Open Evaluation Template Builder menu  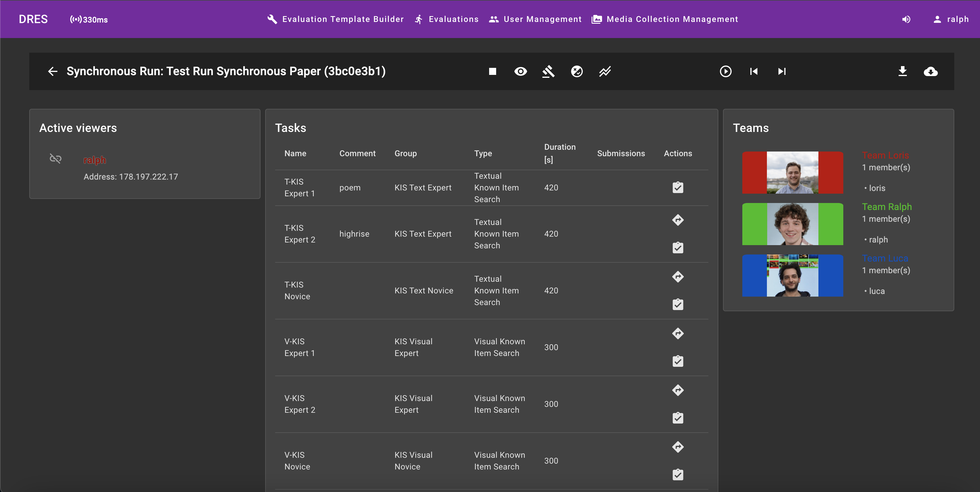coord(335,19)
